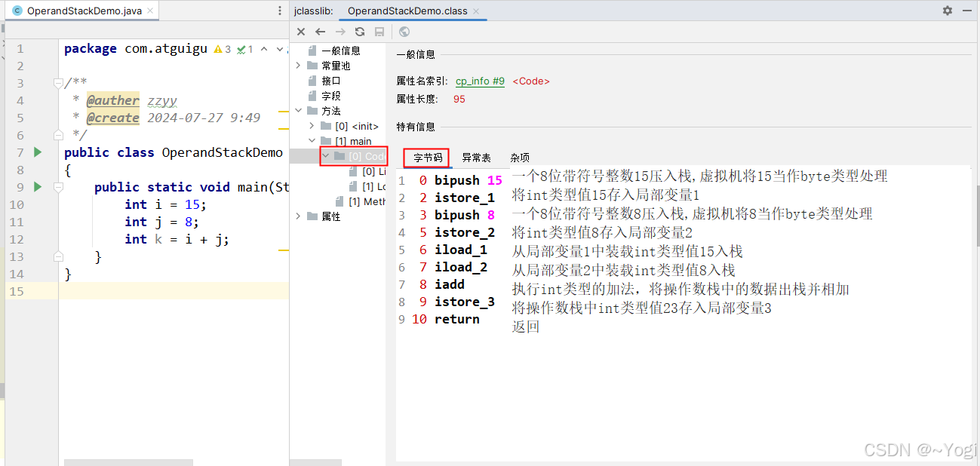Expand the 常量池 tree node

click(300, 66)
